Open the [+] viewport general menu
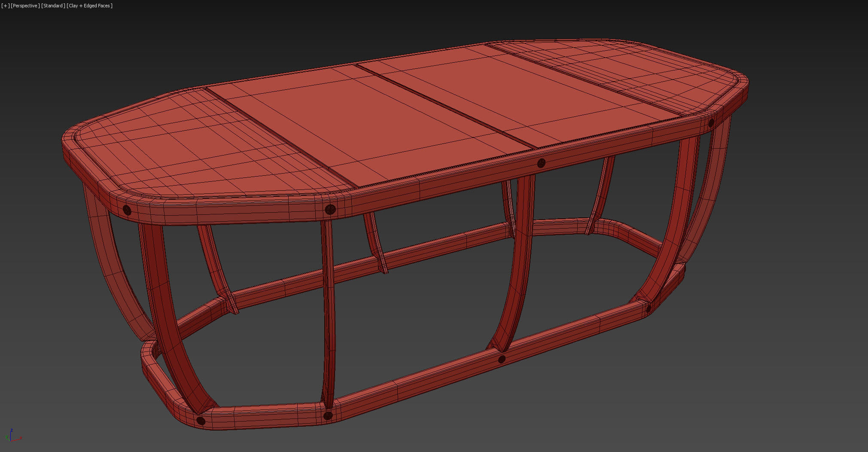The width and height of the screenshot is (868, 452). (x=5, y=6)
